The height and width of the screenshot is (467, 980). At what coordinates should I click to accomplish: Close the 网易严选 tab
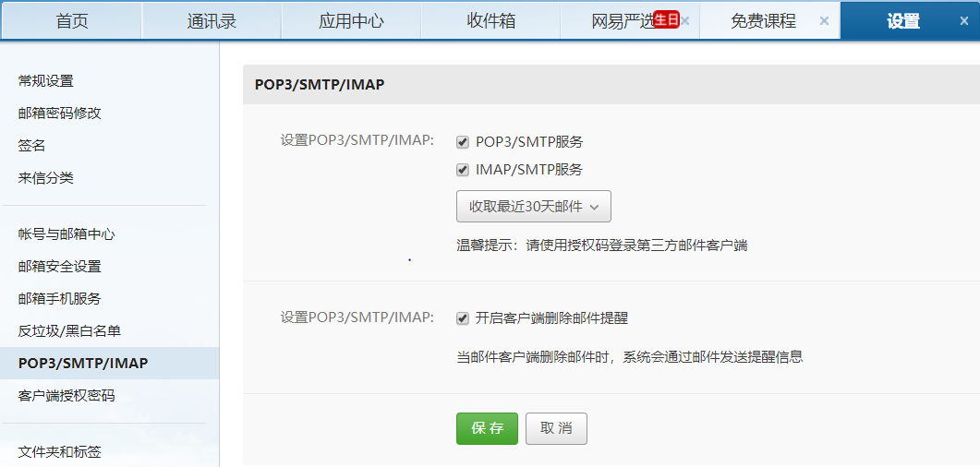(685, 20)
